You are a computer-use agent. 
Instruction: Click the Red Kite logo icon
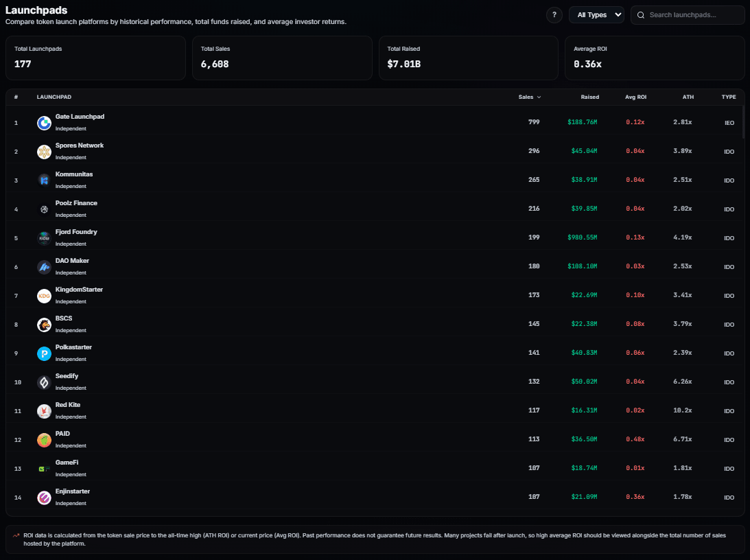coord(44,411)
